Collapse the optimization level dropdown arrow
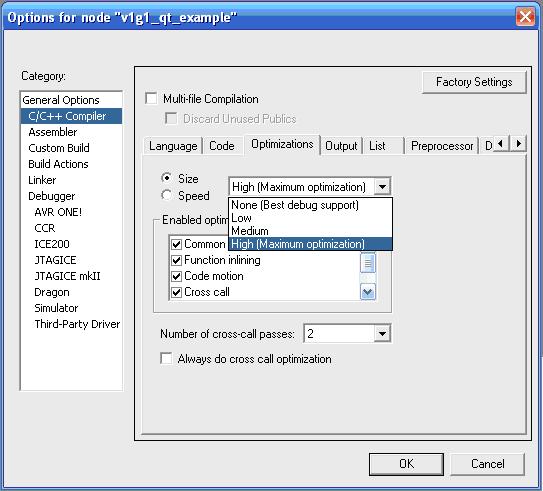The width and height of the screenshot is (543, 491). pyautogui.click(x=382, y=187)
